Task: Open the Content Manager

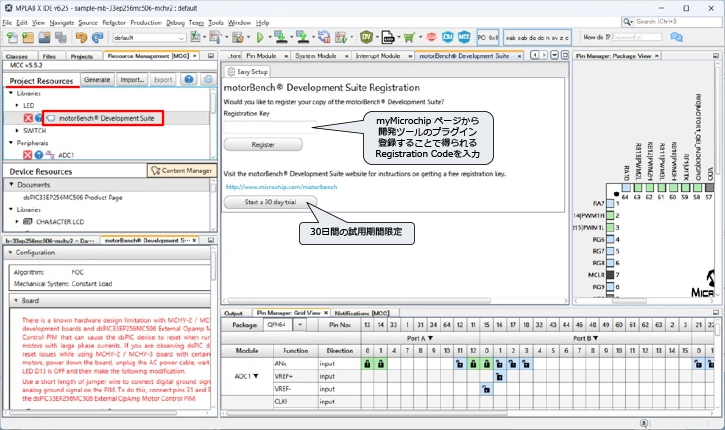Action: click(x=181, y=171)
